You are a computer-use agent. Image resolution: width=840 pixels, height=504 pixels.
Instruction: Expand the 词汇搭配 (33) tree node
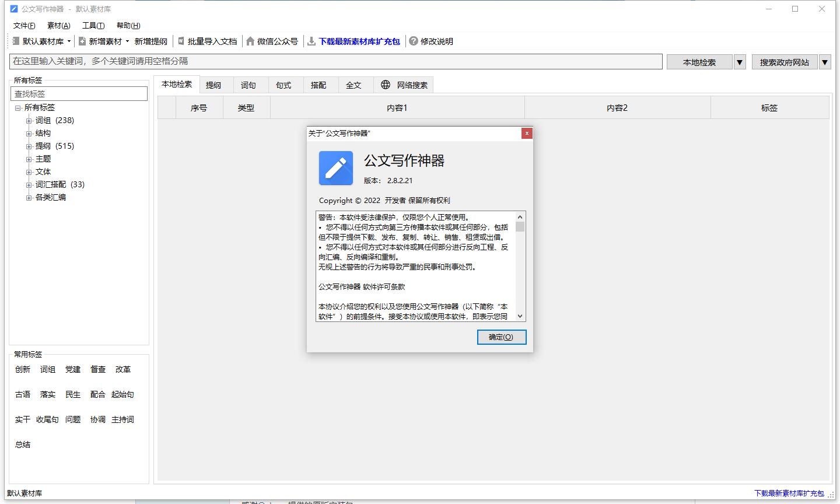pyautogui.click(x=29, y=185)
